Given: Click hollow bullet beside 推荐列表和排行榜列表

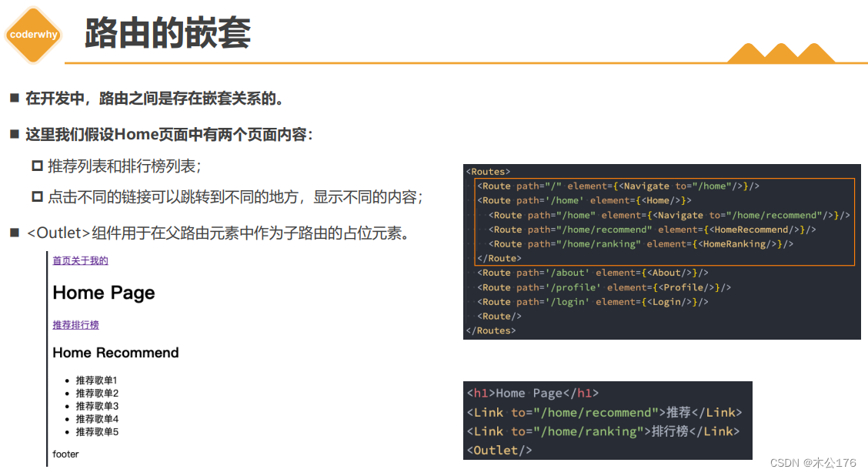Looking at the screenshot, I should (35, 164).
